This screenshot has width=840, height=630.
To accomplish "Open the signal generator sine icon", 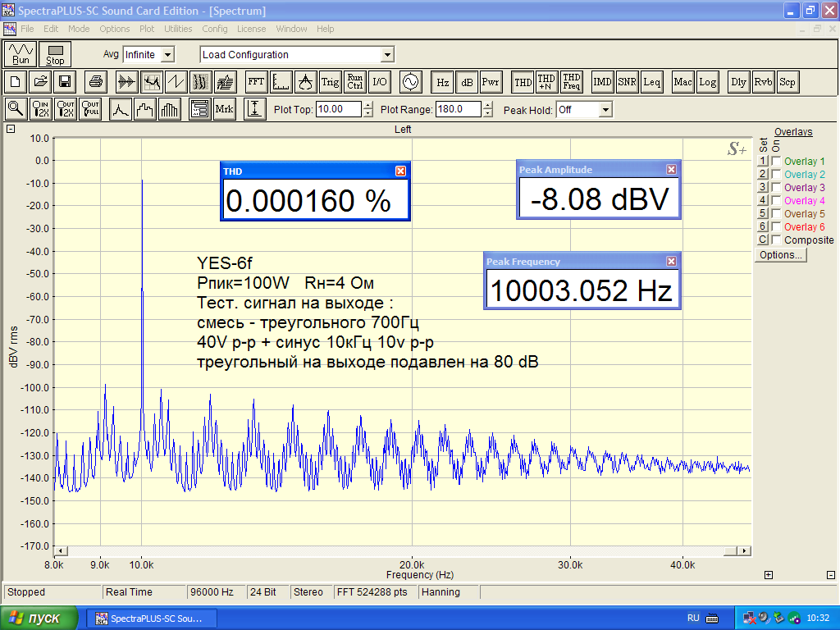I will tap(410, 82).
